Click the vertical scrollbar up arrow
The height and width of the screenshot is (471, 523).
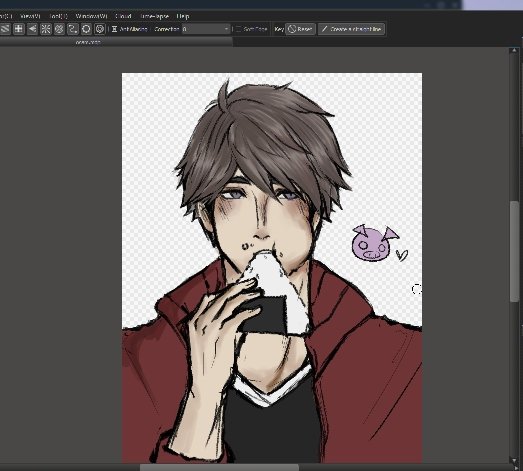pos(514,50)
